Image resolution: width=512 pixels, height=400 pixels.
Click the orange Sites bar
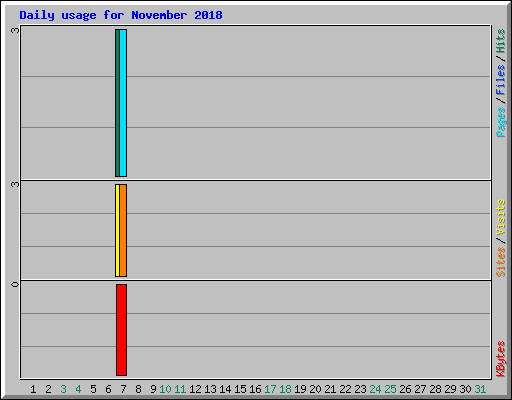(123, 230)
